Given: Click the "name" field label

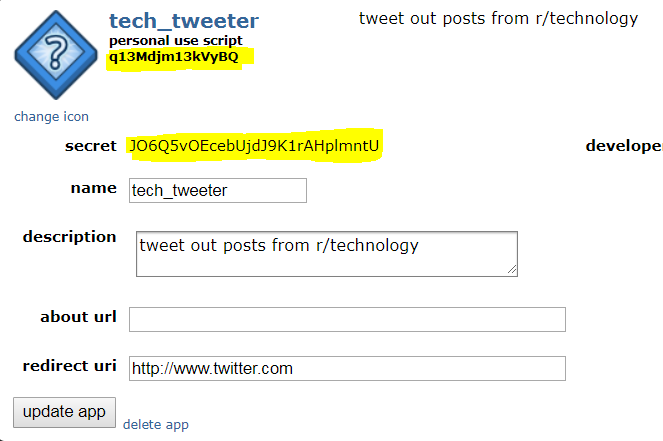Looking at the screenshot, I should [x=93, y=188].
